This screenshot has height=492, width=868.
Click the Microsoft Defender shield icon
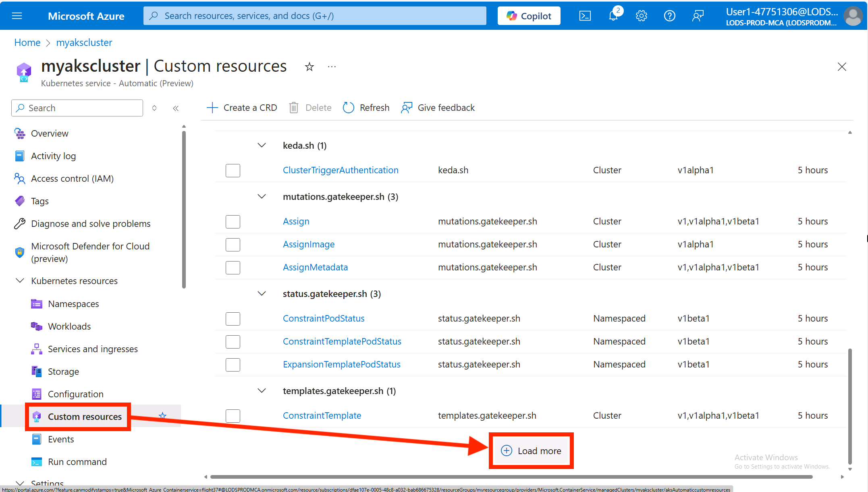20,252
